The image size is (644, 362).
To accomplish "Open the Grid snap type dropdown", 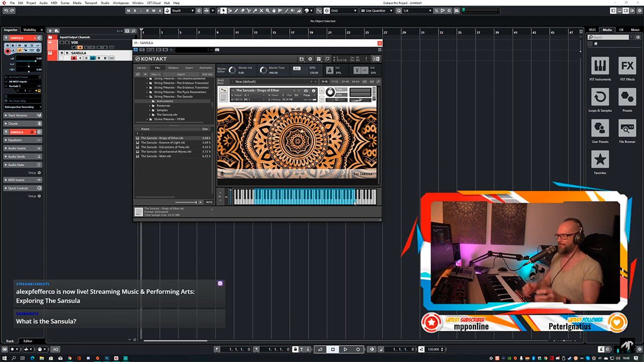I will (x=343, y=11).
